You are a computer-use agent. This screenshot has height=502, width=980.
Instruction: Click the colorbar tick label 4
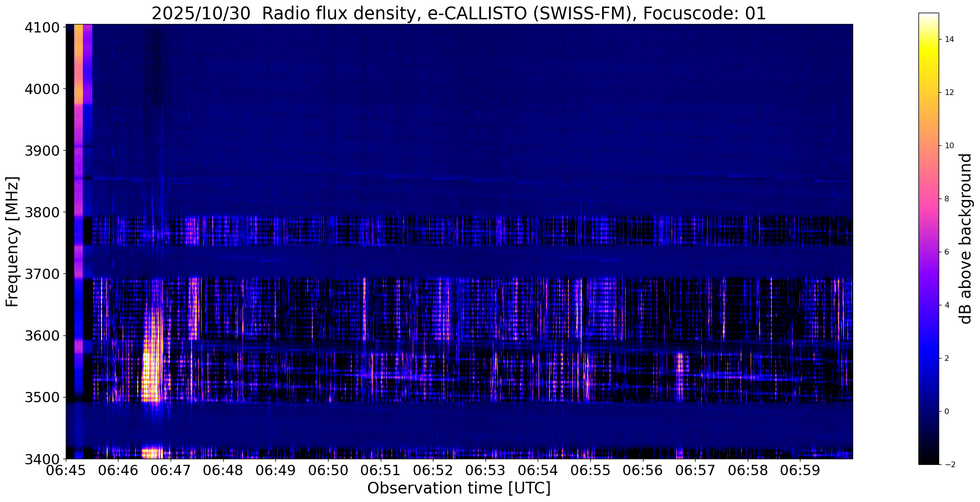[947, 305]
